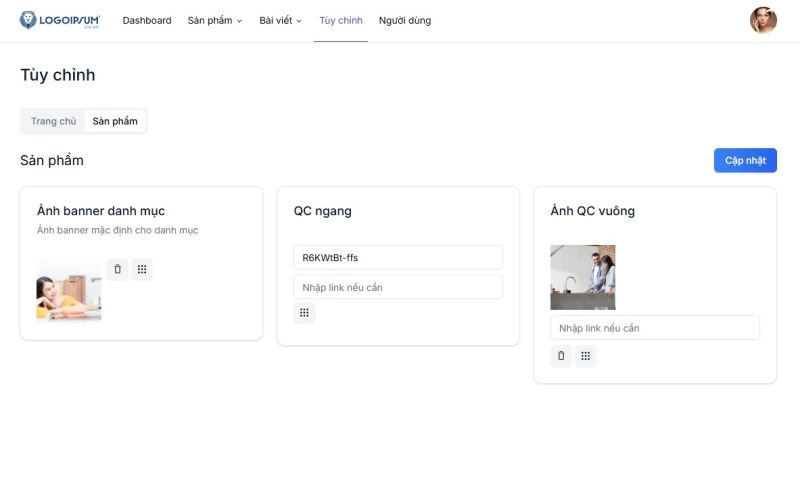
Task: Switch to the Trang chủ tab
Action: pos(53,121)
